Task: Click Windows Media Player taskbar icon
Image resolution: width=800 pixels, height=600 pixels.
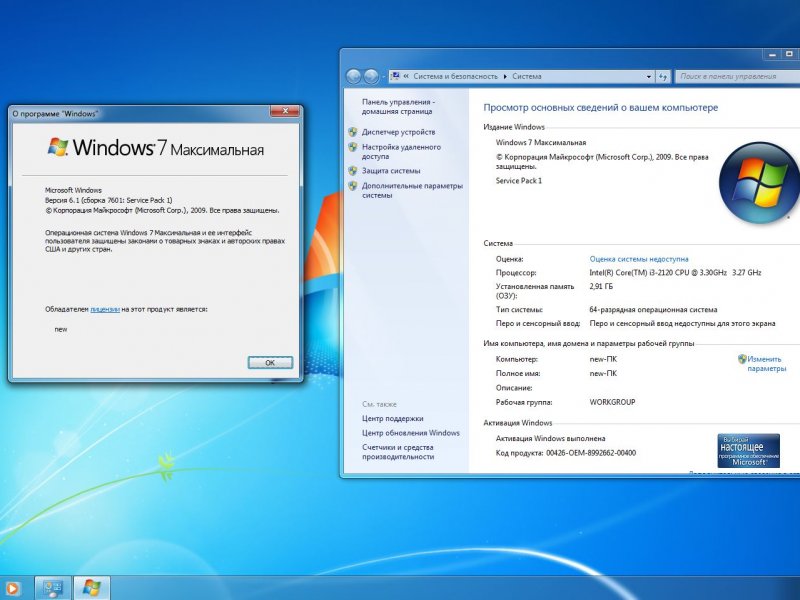Action: [x=11, y=589]
